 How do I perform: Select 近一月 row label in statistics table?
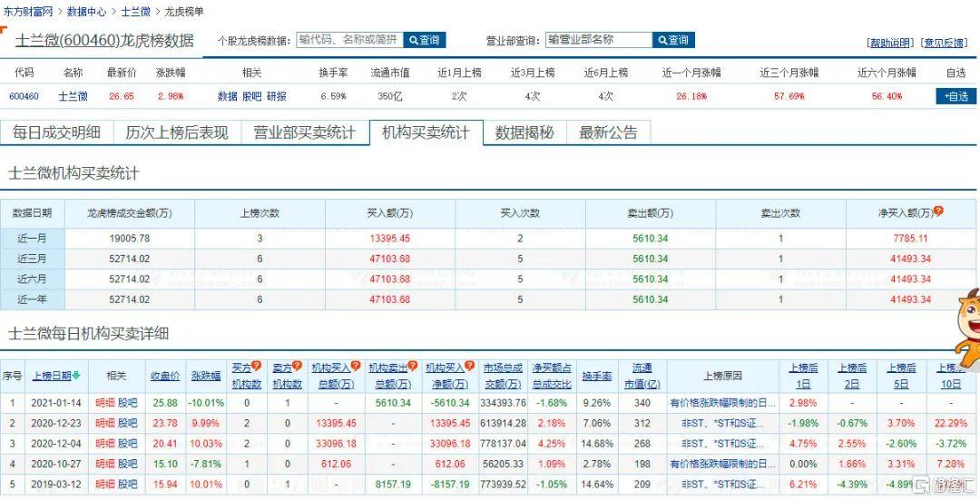pyautogui.click(x=32, y=238)
